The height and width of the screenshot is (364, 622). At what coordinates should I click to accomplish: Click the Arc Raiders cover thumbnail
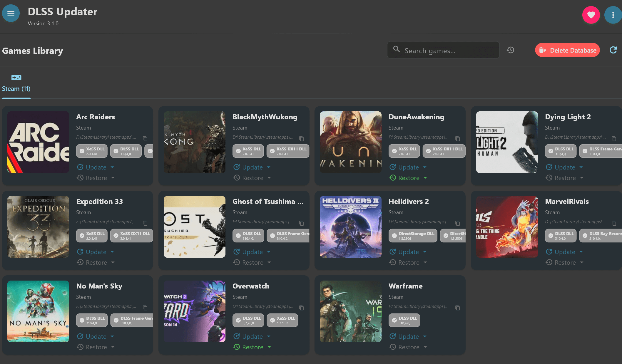pyautogui.click(x=38, y=142)
